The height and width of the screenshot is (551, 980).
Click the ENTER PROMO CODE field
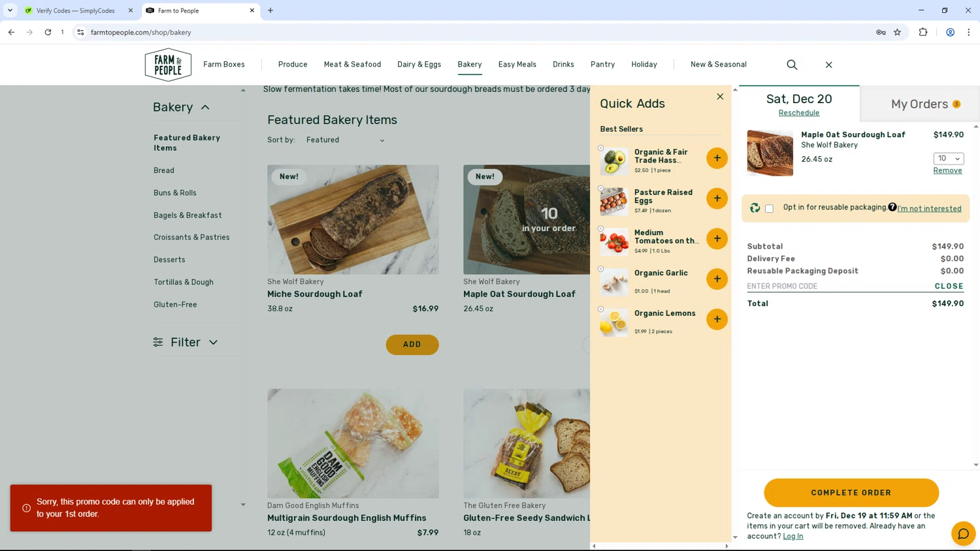coord(840,286)
